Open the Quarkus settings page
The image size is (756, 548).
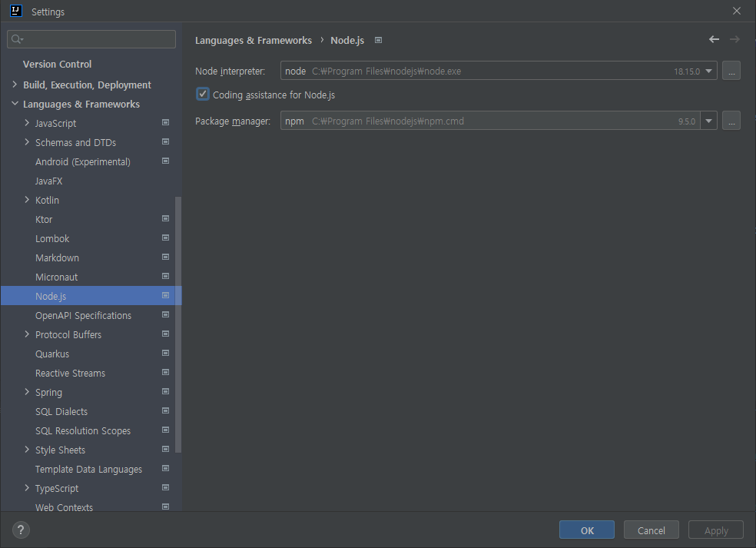tap(52, 354)
